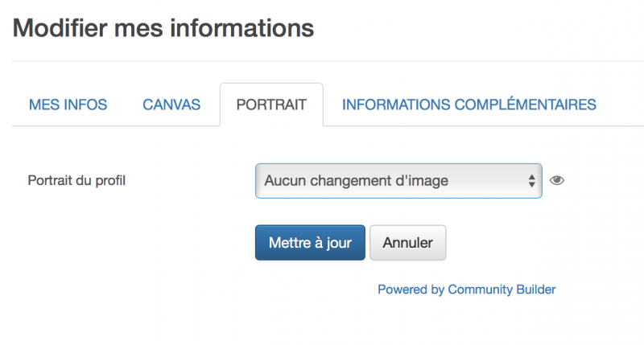Follow the "Powered by Community Builder" link

(466, 290)
